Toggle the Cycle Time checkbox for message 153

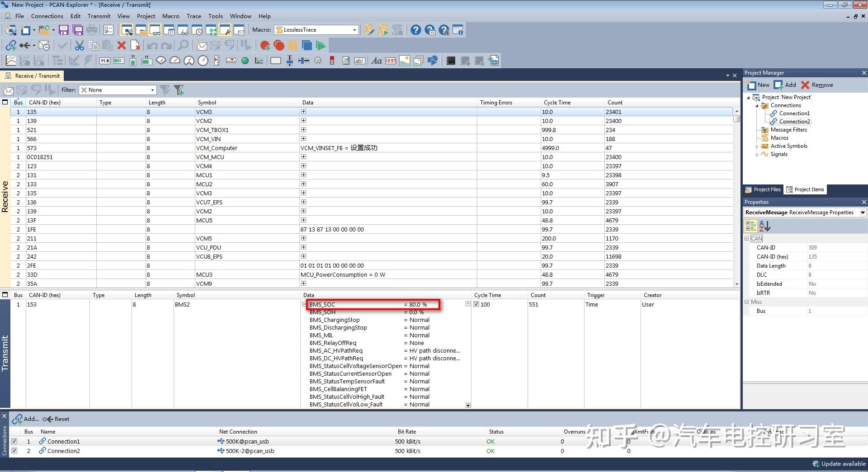476,304
